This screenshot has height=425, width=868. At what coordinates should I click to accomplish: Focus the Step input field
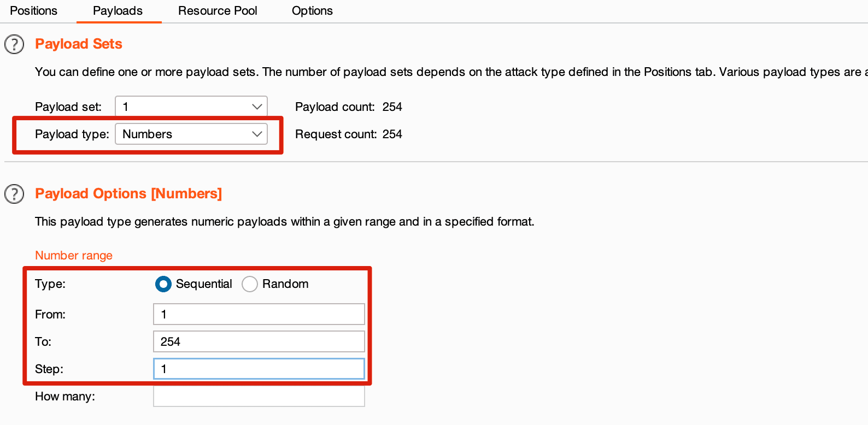pyautogui.click(x=259, y=369)
